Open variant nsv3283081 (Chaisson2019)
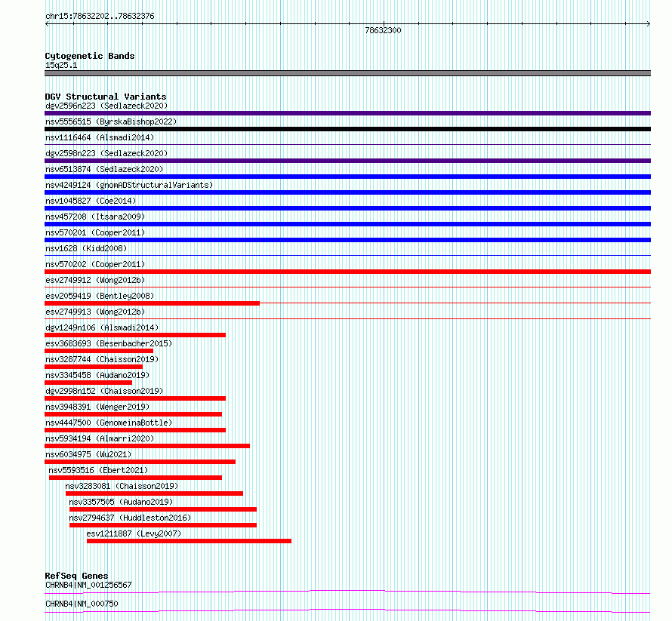 122,486
